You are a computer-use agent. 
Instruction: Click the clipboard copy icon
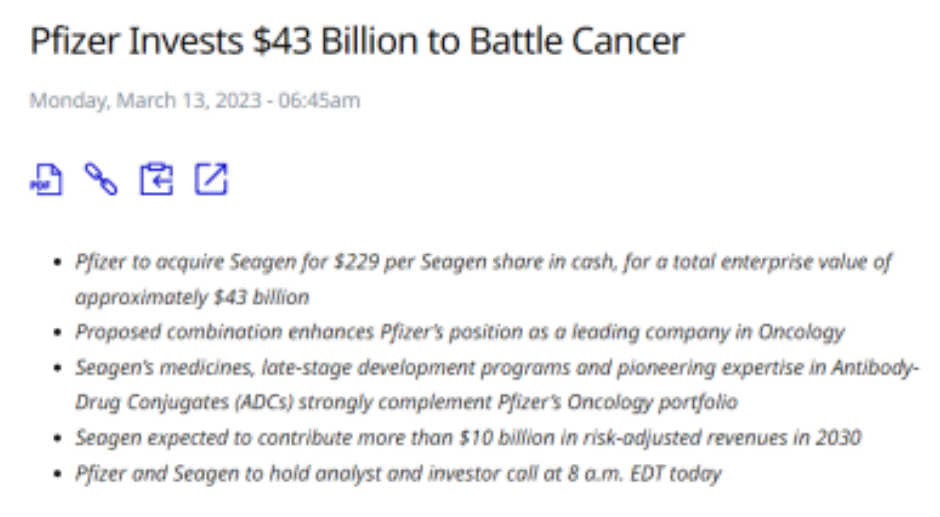(156, 179)
